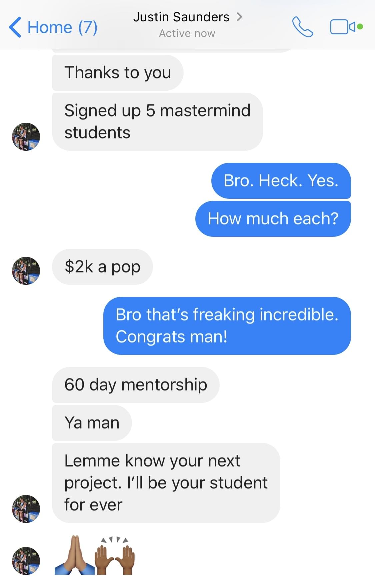Open Justin Saunders contact details chevron
Viewport: 375px width, 588px height.
coord(239,17)
